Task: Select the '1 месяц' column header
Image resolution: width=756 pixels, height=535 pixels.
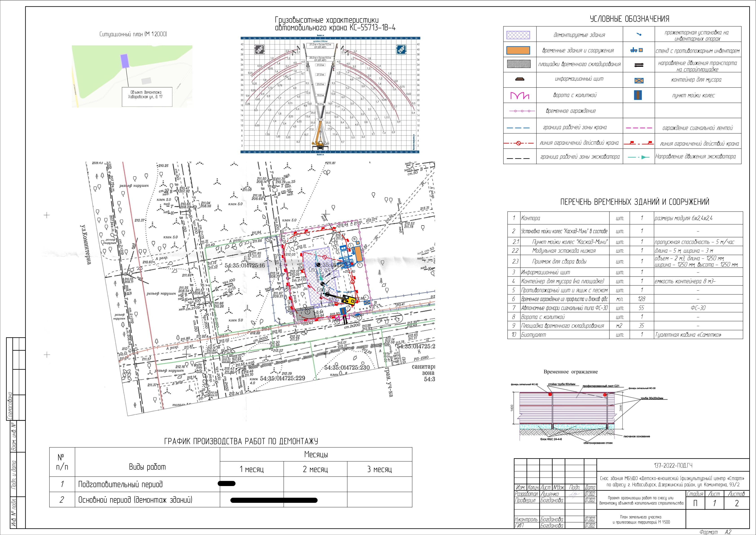Action: [x=252, y=469]
